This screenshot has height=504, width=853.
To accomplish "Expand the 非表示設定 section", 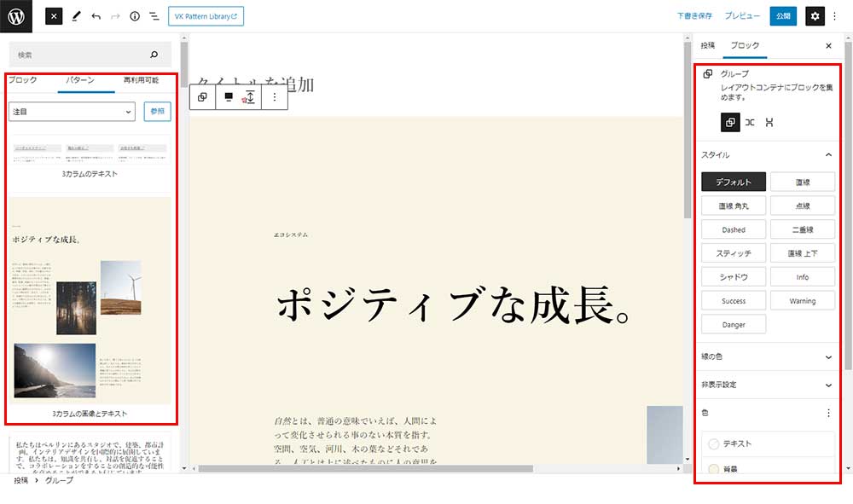I will [x=766, y=385].
